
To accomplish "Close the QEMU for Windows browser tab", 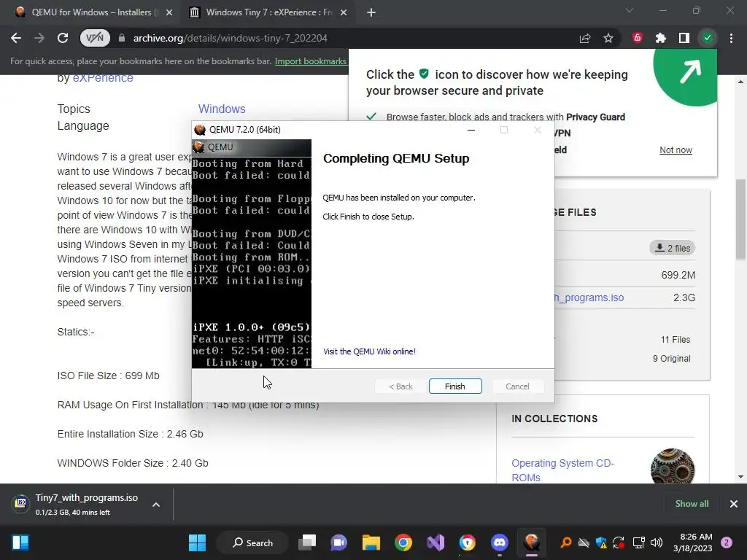I will tap(169, 12).
